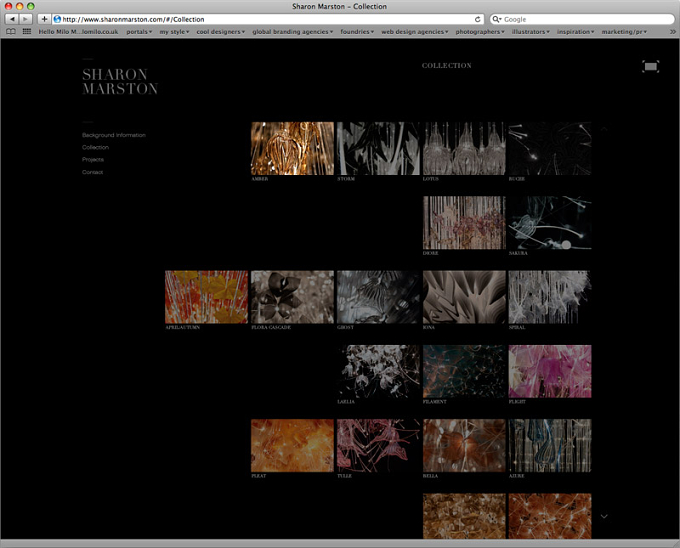
Task: Open the foundries bookmark dropdown
Action: click(357, 32)
